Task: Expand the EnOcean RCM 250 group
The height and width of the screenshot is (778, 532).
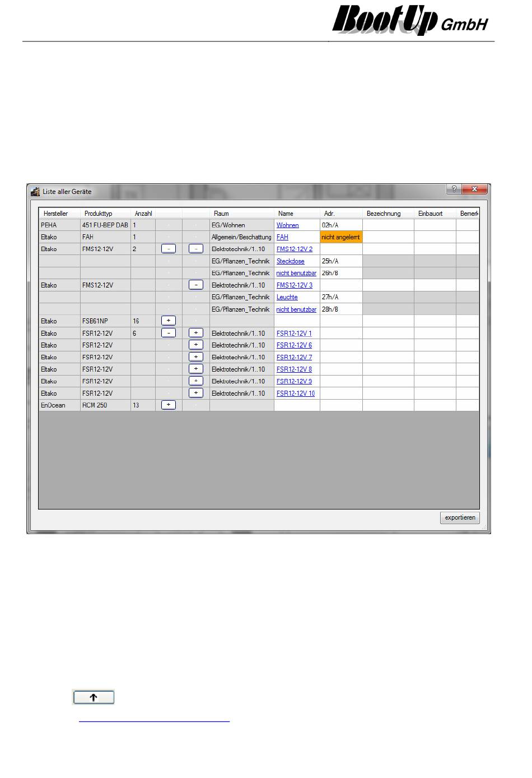Action: tap(169, 405)
